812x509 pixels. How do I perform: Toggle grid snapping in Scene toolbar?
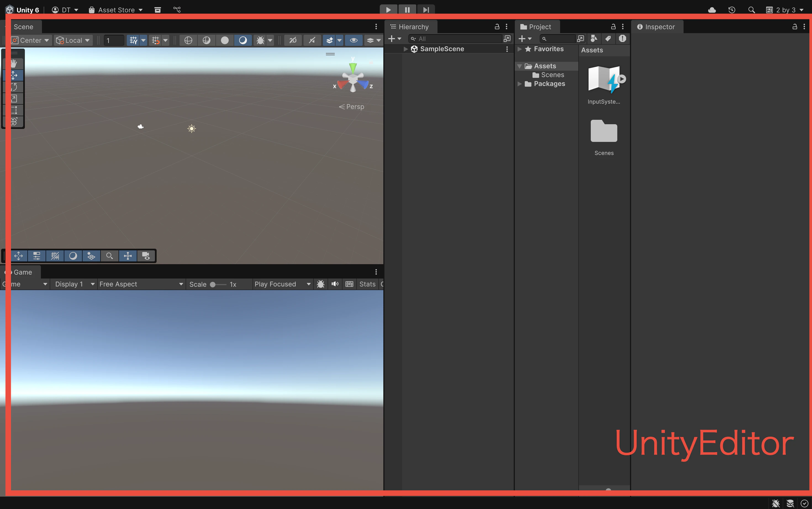[x=133, y=40]
